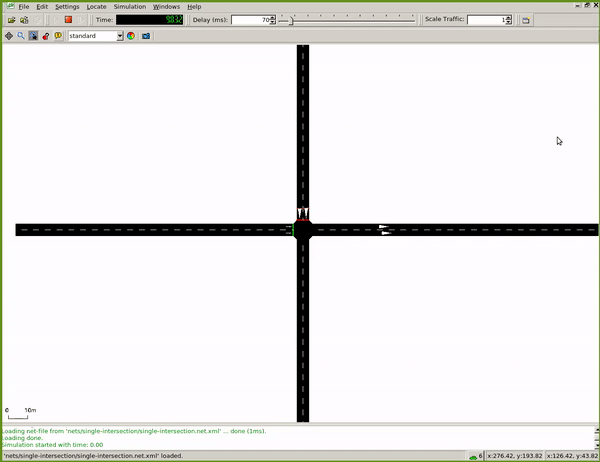The image size is (600, 462).
Task: Decrease delay with the down arrow
Action: [x=272, y=22]
